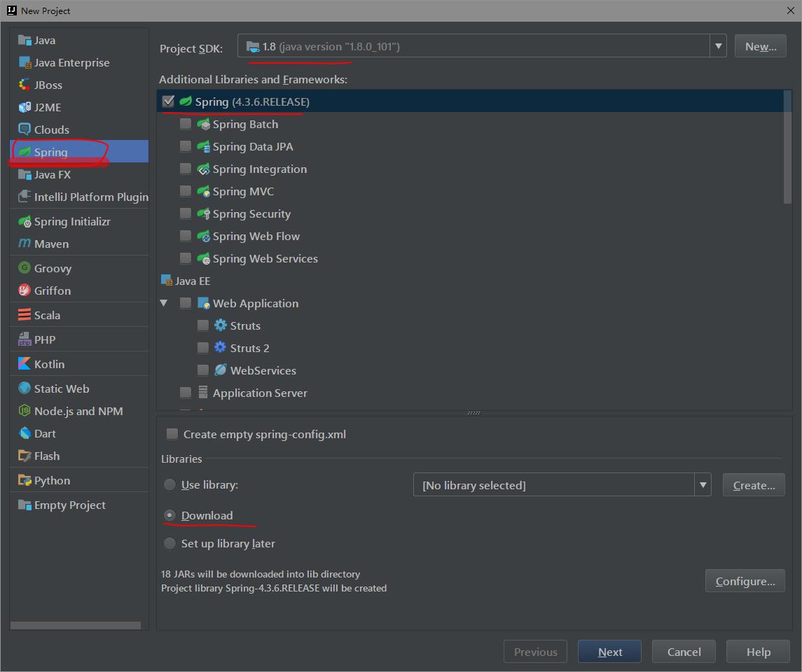
Task: Choose Python project type label
Action: (x=52, y=480)
